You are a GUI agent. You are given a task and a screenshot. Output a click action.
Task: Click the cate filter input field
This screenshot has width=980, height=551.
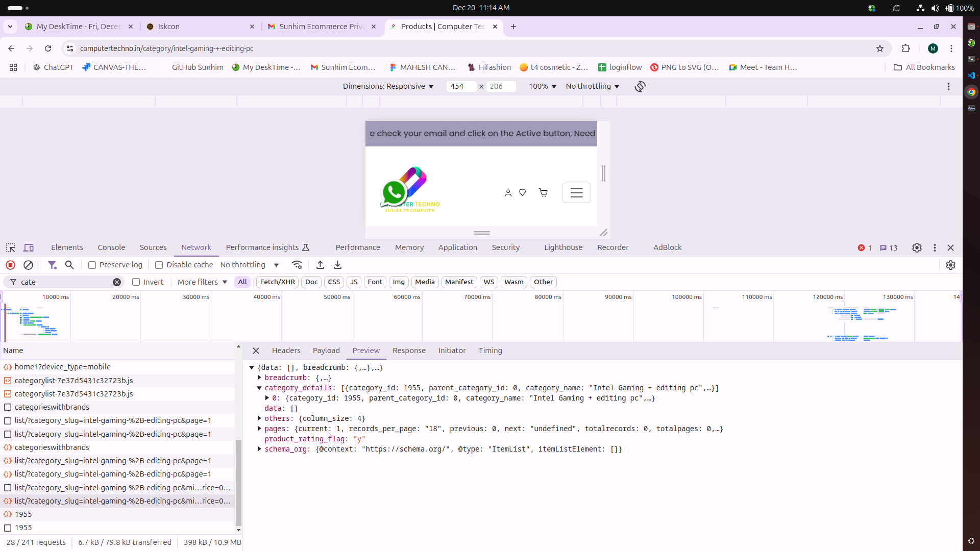pyautogui.click(x=64, y=282)
